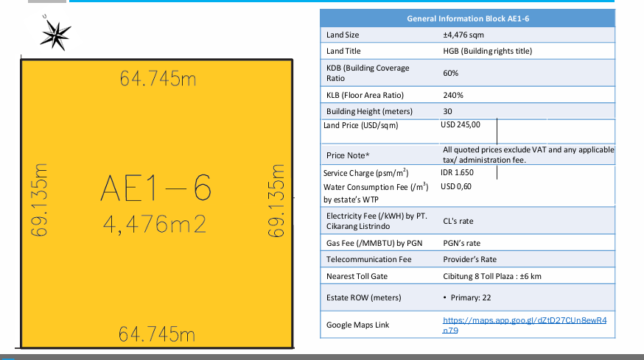Select the Cibitung 8 Toll Plaza entry
This screenshot has width=644, height=360.
pyautogui.click(x=492, y=276)
